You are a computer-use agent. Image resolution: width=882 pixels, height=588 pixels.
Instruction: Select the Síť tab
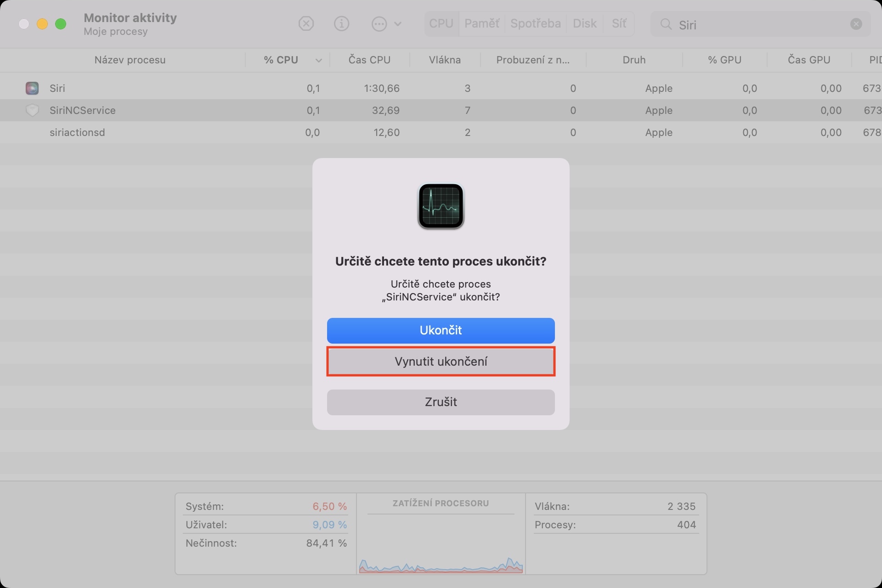(x=619, y=23)
